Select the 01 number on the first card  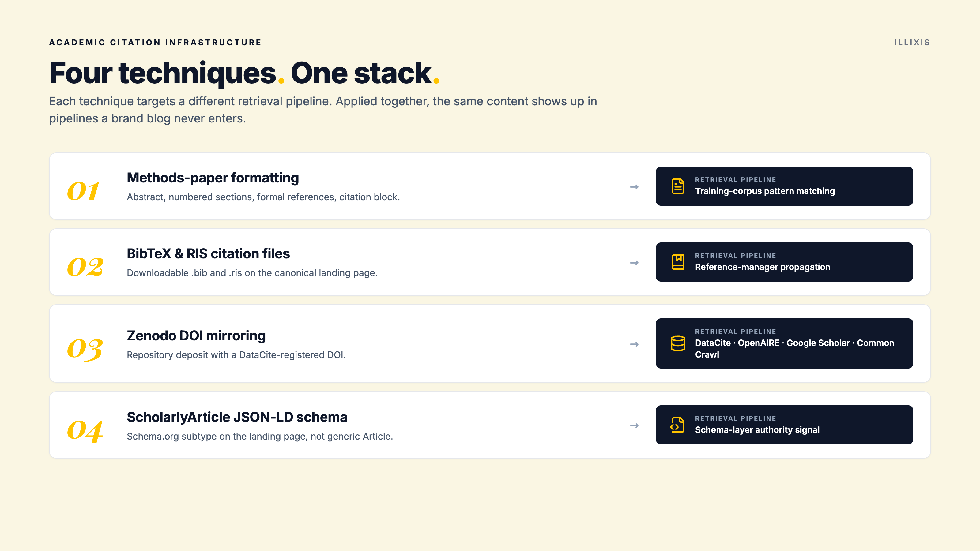click(83, 191)
